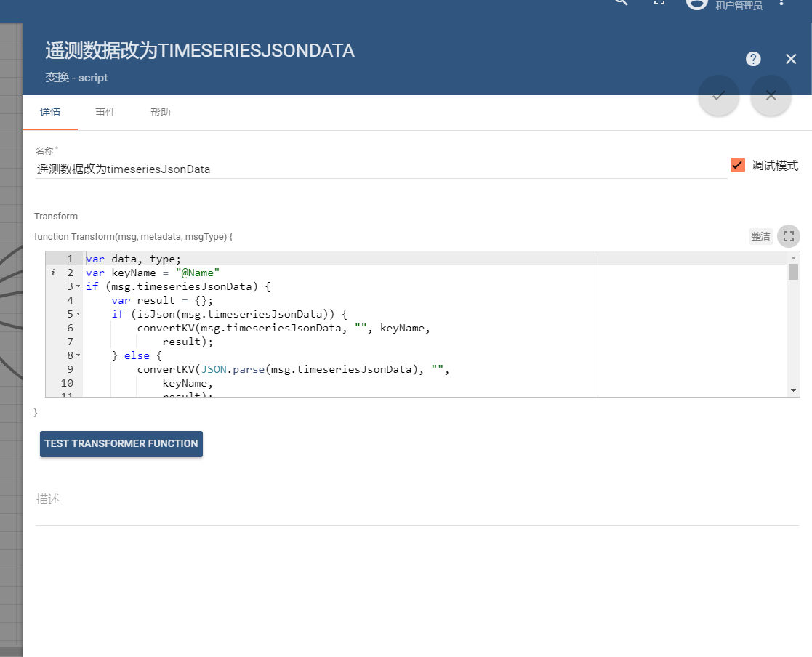The height and width of the screenshot is (657, 812).
Task: Switch to the 事件 tab
Action: coord(105,113)
